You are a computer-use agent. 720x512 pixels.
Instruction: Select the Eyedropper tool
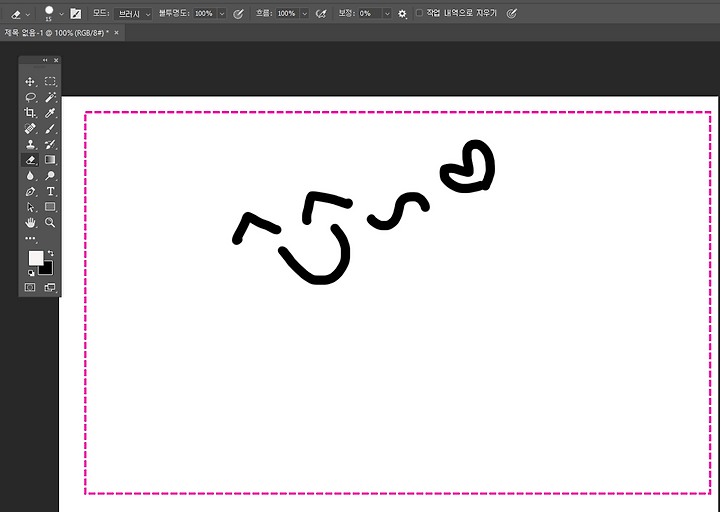coord(50,113)
